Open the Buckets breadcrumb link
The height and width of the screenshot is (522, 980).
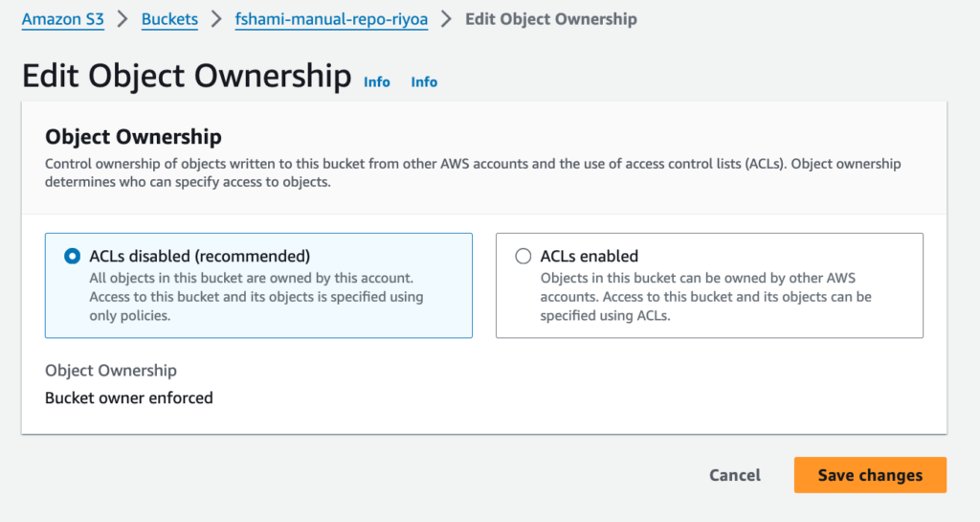click(169, 19)
